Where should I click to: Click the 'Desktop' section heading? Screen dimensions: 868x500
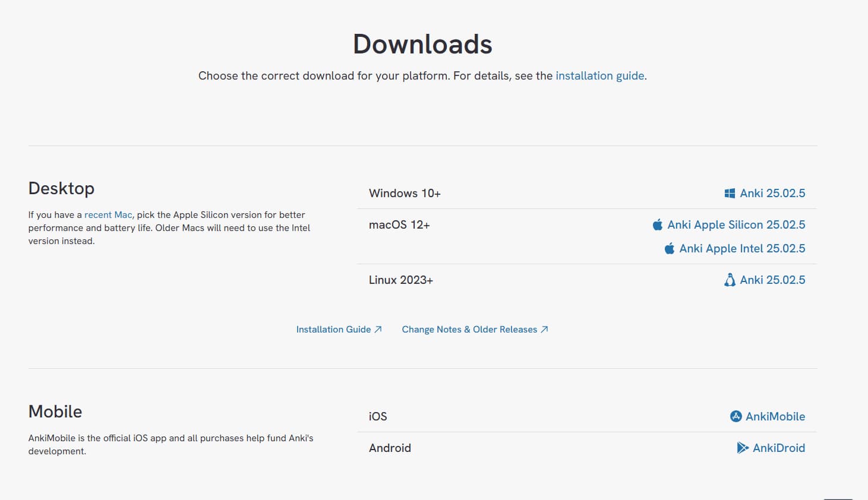click(61, 188)
